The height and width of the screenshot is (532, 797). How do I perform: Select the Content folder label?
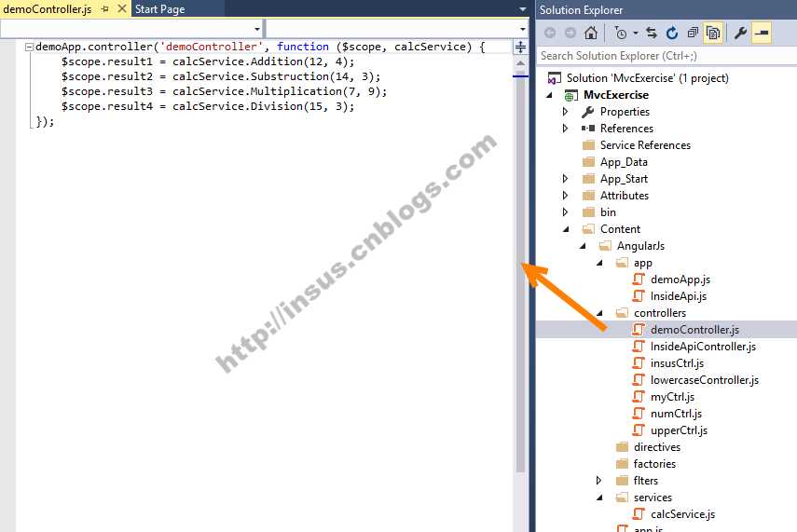click(620, 229)
